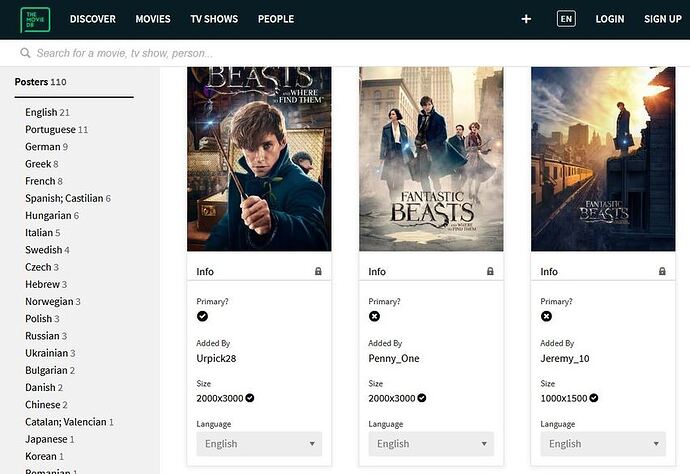This screenshot has height=474, width=690.
Task: Filter posters by Chinese
Action: point(46,404)
